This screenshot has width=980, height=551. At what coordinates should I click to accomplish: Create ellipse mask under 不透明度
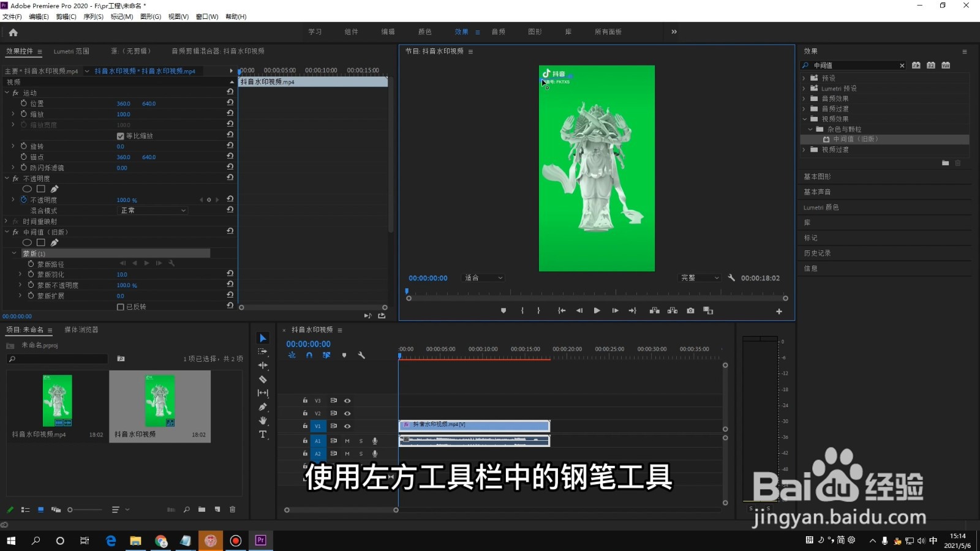pyautogui.click(x=27, y=189)
